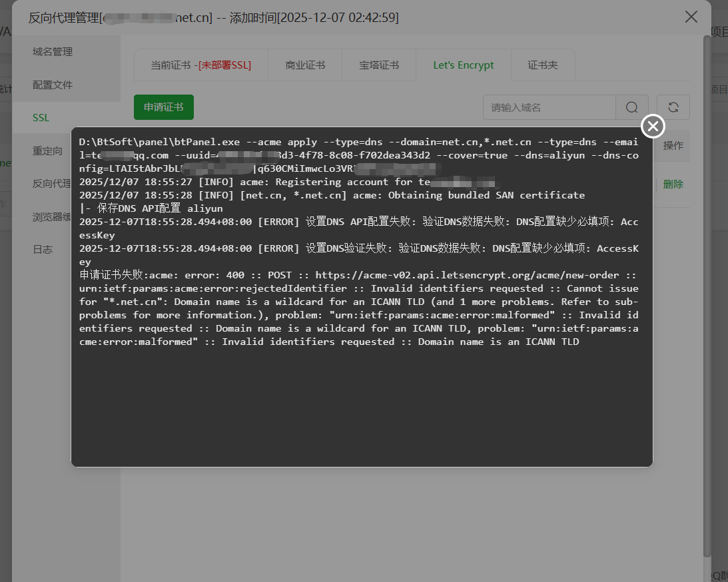The width and height of the screenshot is (728, 582).
Task: Open 日志 in the sidebar
Action: (x=42, y=250)
